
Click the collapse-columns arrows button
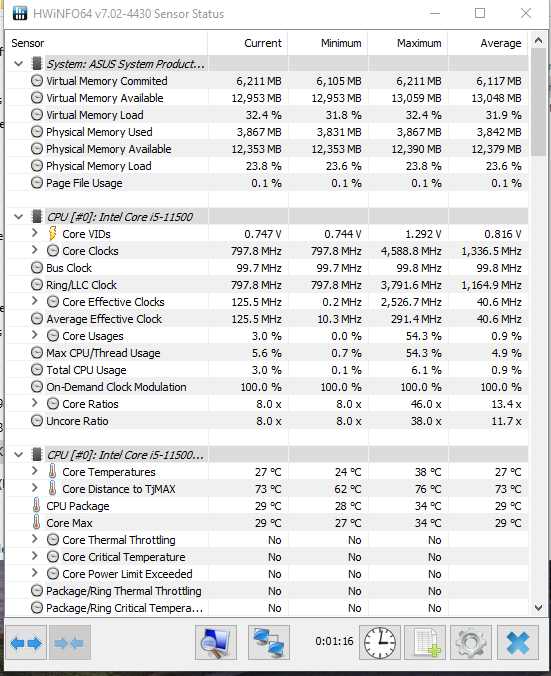point(69,643)
